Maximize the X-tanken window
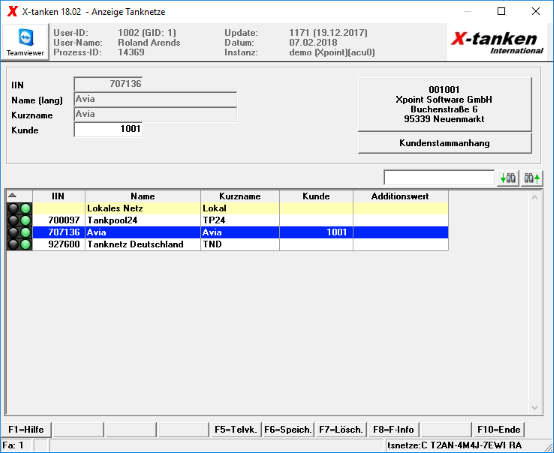 tap(501, 11)
